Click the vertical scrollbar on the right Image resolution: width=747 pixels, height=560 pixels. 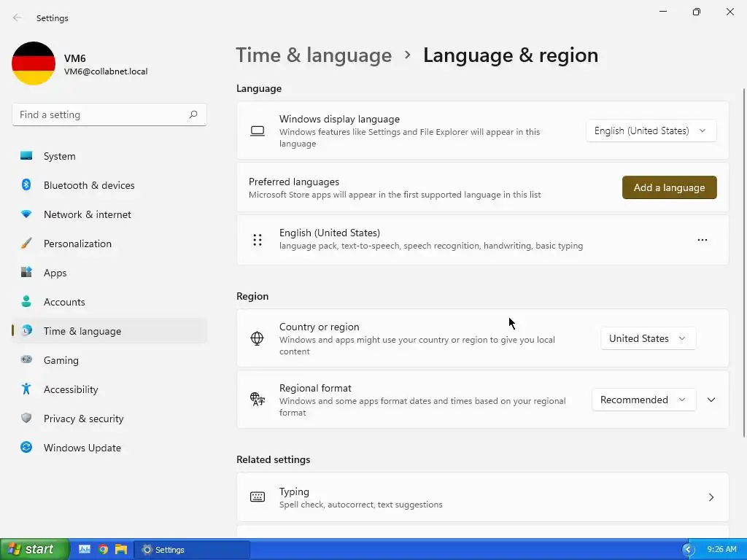(744, 262)
